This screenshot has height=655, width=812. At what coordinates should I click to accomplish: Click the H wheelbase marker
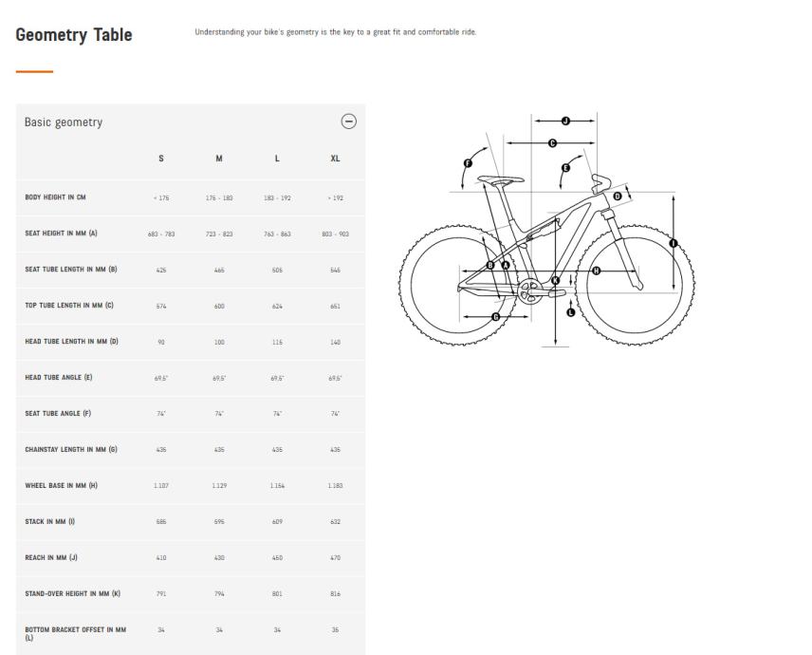coord(596,271)
